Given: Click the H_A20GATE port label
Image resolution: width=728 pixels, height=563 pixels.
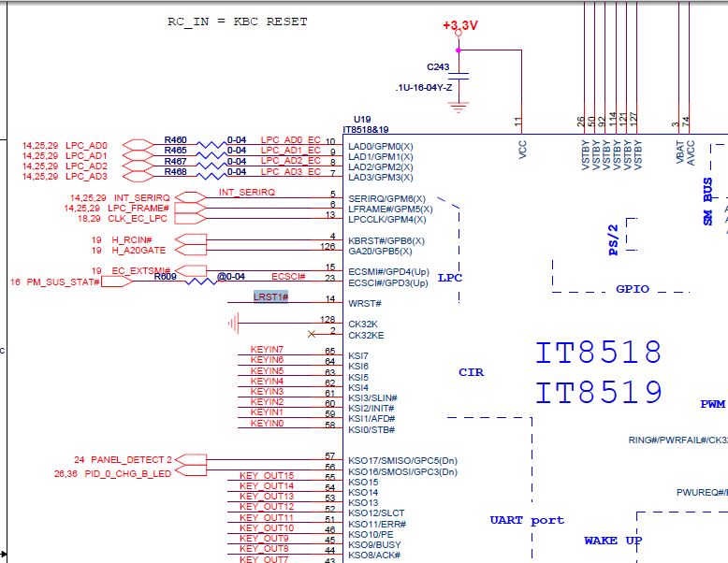Looking at the screenshot, I should click(x=138, y=251).
